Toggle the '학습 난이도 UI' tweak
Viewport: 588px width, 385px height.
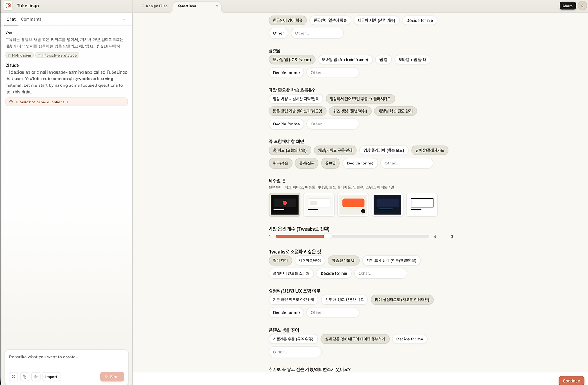pyautogui.click(x=344, y=260)
